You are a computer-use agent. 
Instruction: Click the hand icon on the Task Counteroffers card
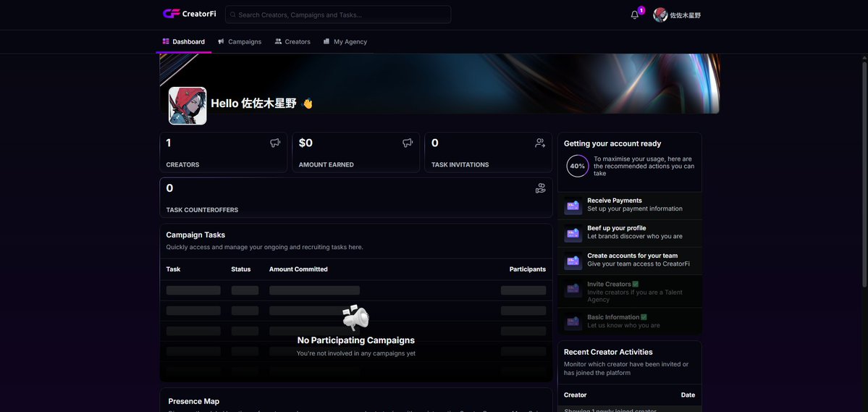pos(541,188)
